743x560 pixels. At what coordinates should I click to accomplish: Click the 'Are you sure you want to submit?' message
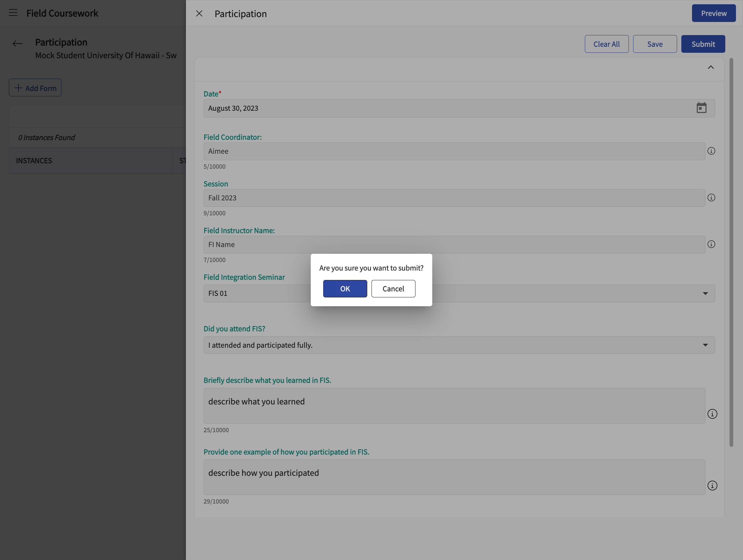point(371,268)
